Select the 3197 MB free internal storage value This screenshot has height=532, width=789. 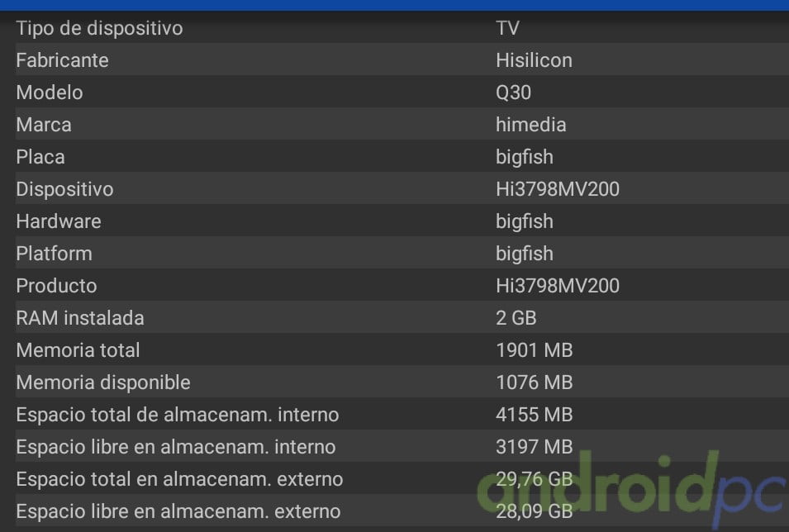pos(534,447)
